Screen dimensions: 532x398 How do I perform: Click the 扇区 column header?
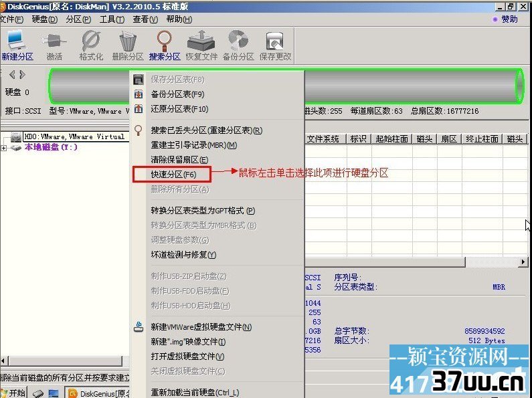(449, 138)
